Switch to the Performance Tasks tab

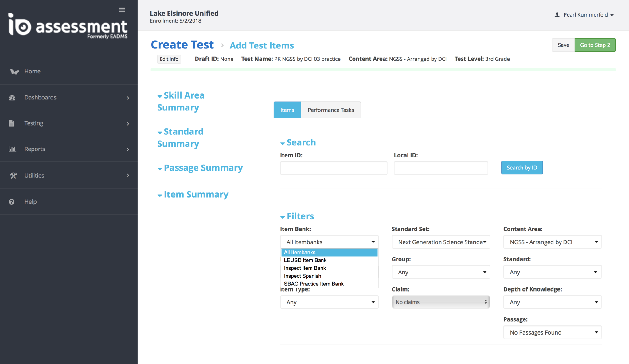pyautogui.click(x=330, y=110)
